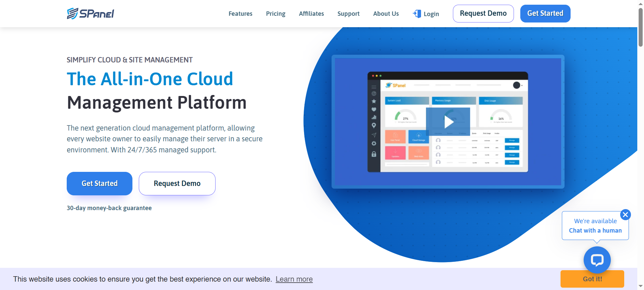Open the live chat bubble icon
Screen dimensions: 644x290
pos(597,260)
